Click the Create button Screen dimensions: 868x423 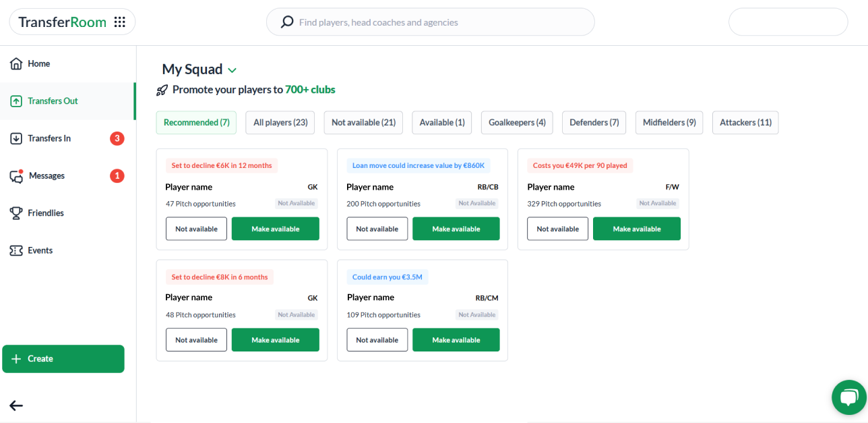pos(63,358)
